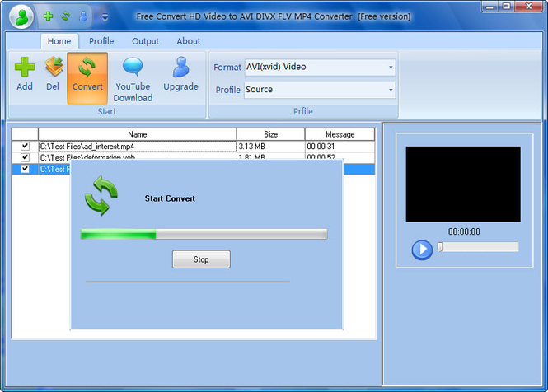This screenshot has width=548, height=392.
Task: Open the Format dropdown AVI(xvid) Video
Action: (x=320, y=67)
